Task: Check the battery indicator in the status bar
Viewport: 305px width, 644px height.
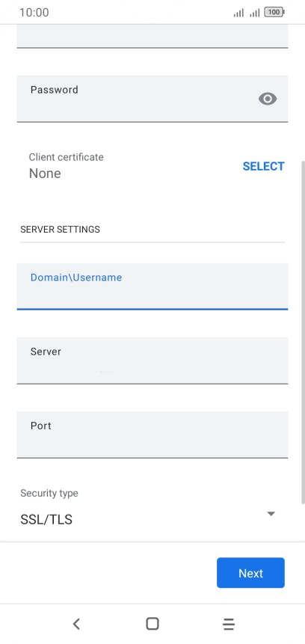Action: tap(274, 12)
